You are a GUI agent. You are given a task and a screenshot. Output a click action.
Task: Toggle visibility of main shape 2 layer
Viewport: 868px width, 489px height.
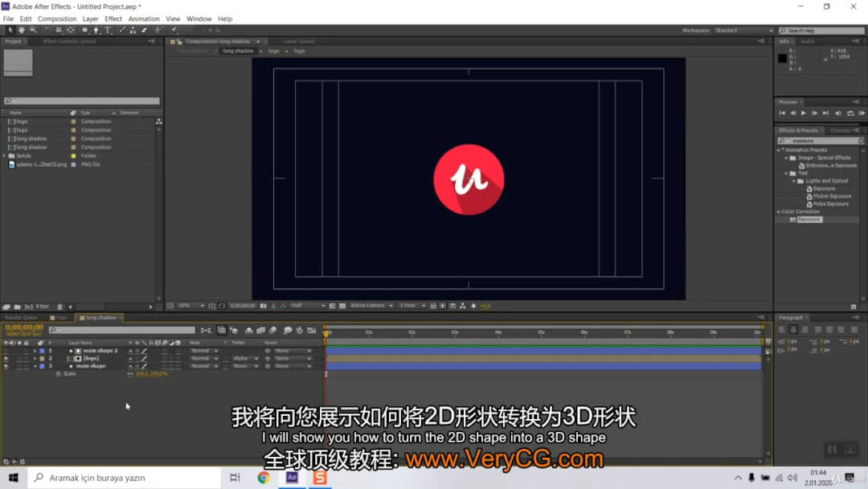coord(6,351)
